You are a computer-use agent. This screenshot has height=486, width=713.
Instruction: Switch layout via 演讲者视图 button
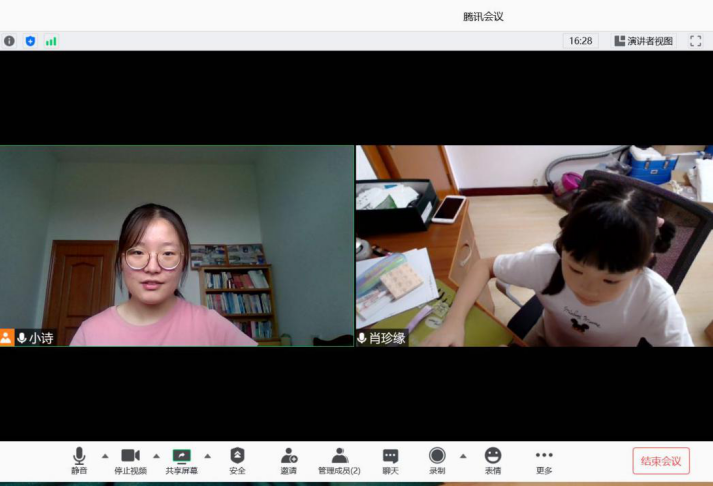point(643,41)
